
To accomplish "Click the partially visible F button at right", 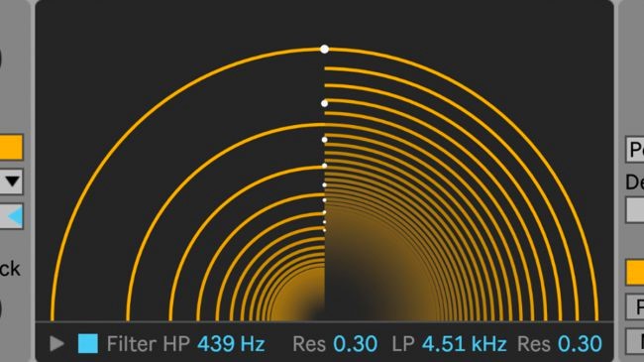I will tap(635, 306).
